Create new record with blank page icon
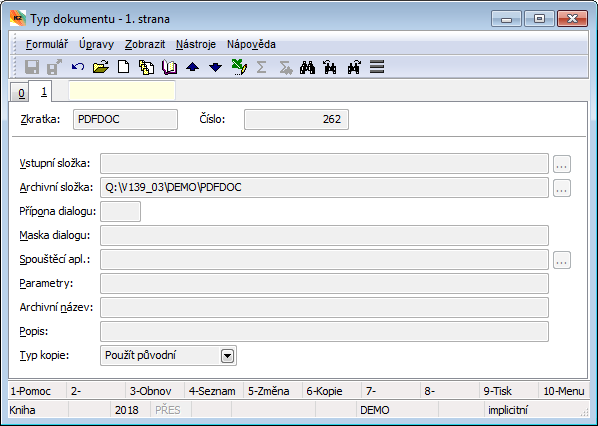Screen dimensions: 598x426 [124, 68]
